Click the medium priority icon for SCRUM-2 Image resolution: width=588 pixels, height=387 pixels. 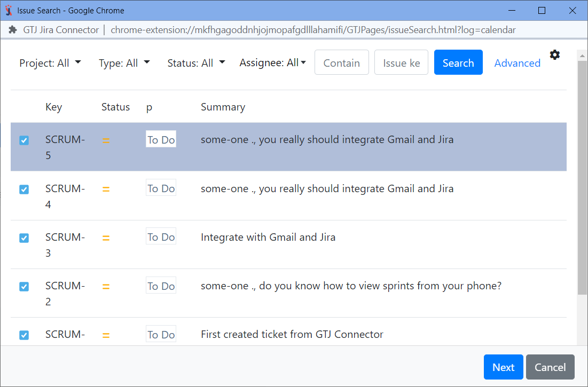click(106, 287)
